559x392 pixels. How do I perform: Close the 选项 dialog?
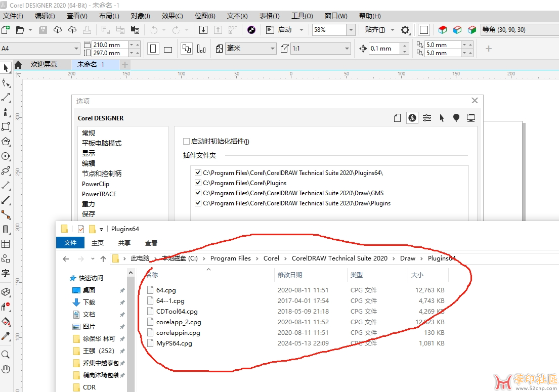475,101
